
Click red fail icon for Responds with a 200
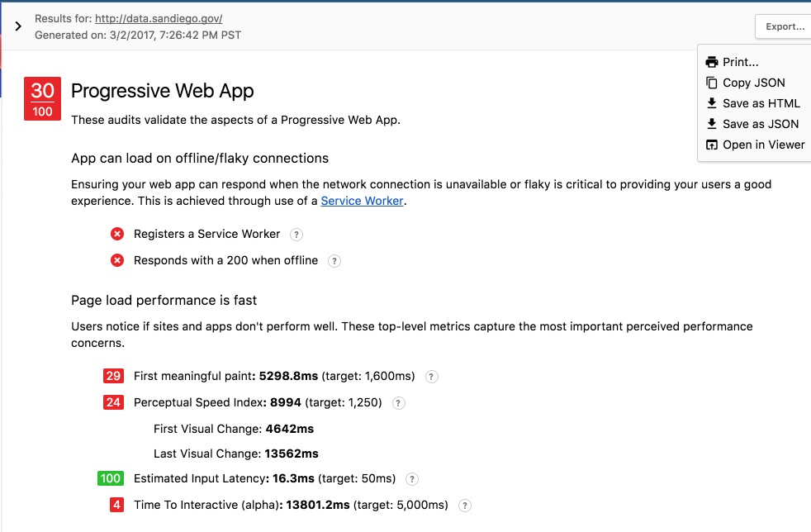[117, 261]
